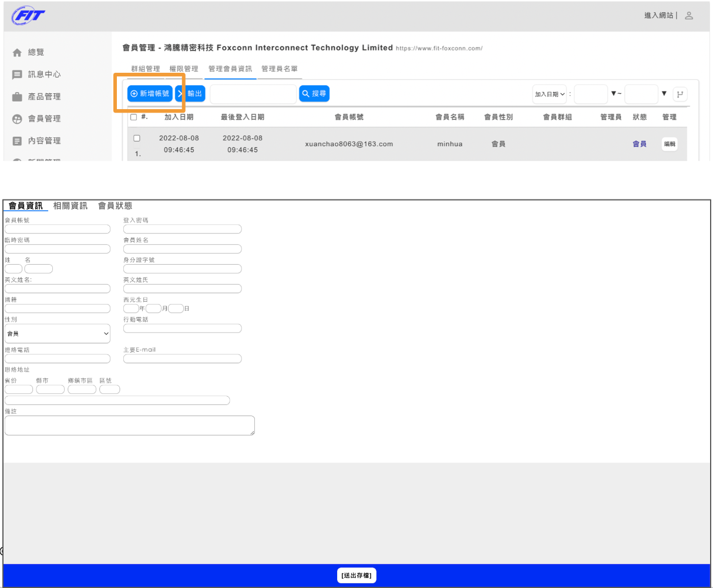Click the blue 會員 status link in the row

tap(640, 144)
